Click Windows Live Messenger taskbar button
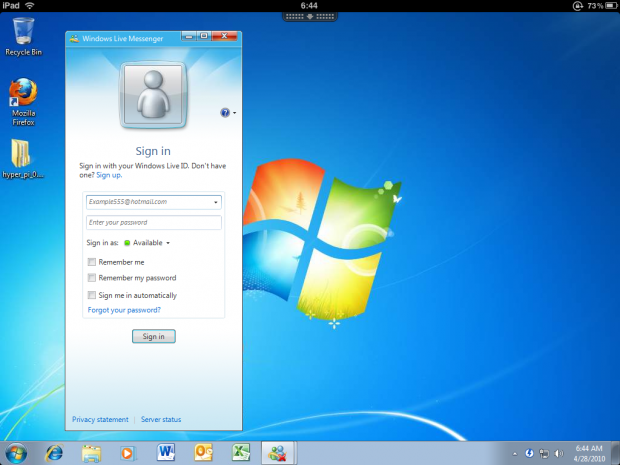This screenshot has height=465, width=620. [x=278, y=453]
